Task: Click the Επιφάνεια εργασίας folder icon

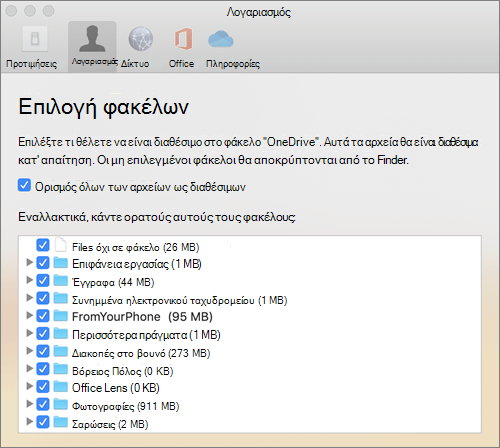Action: click(x=61, y=262)
